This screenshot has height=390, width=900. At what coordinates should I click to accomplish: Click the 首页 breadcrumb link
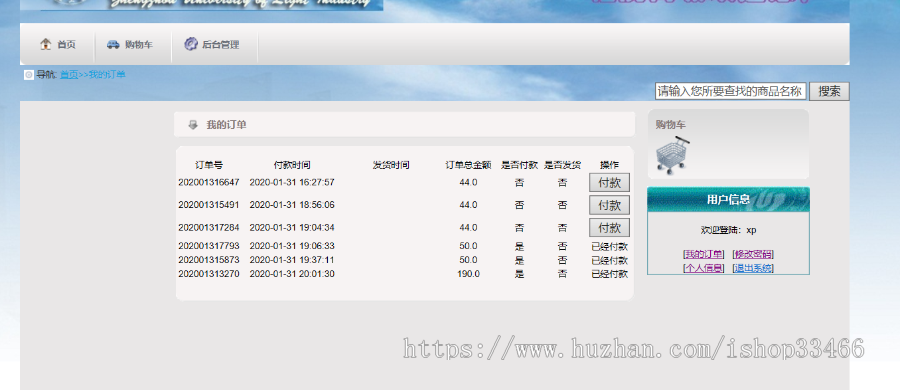[69, 75]
